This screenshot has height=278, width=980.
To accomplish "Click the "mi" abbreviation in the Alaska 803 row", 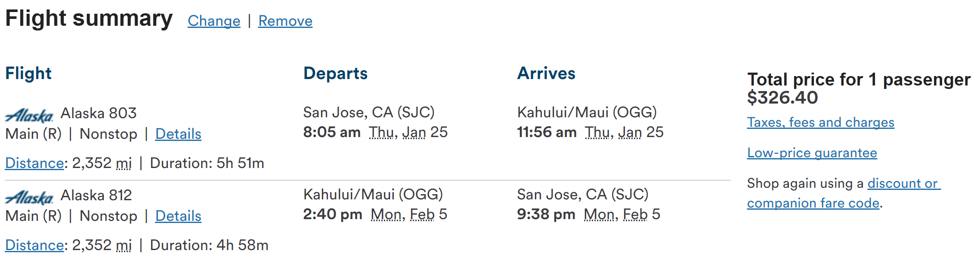I will [x=124, y=163].
